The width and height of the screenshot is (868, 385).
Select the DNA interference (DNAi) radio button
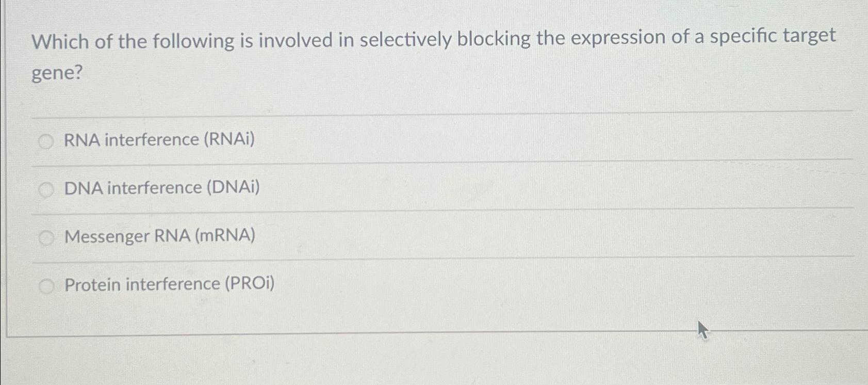[46, 188]
